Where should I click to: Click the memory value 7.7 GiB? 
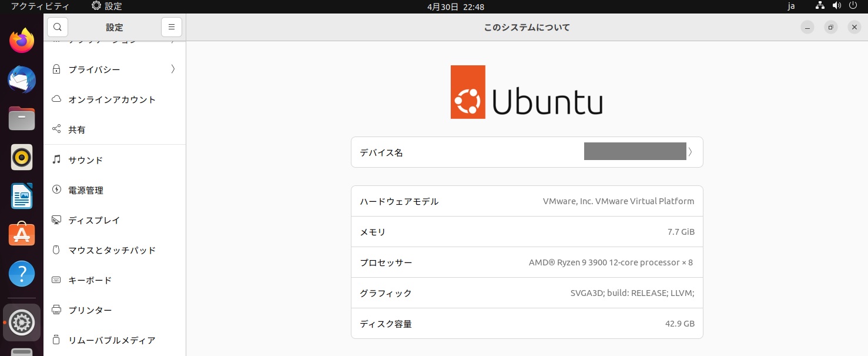point(681,232)
